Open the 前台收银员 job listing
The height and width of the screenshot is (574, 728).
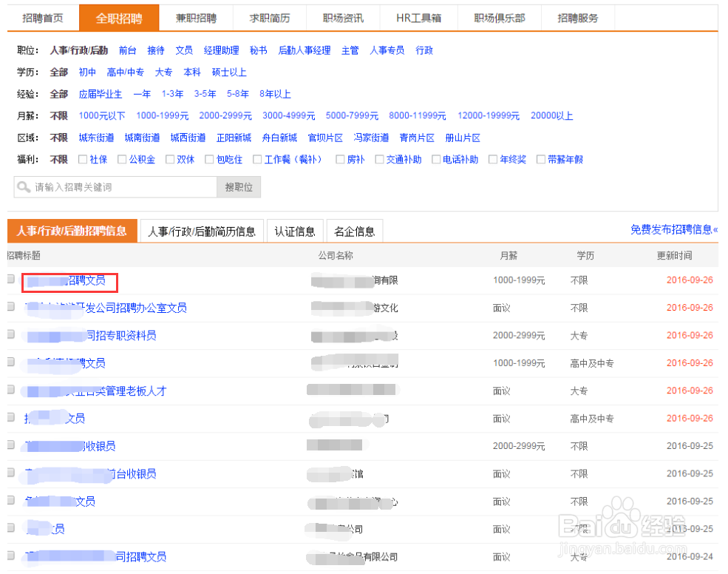point(90,473)
